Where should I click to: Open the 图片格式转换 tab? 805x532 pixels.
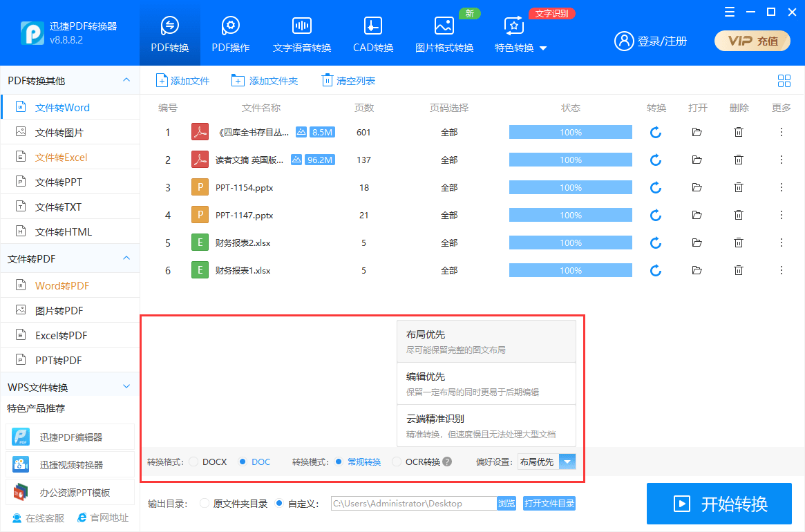pos(444,34)
